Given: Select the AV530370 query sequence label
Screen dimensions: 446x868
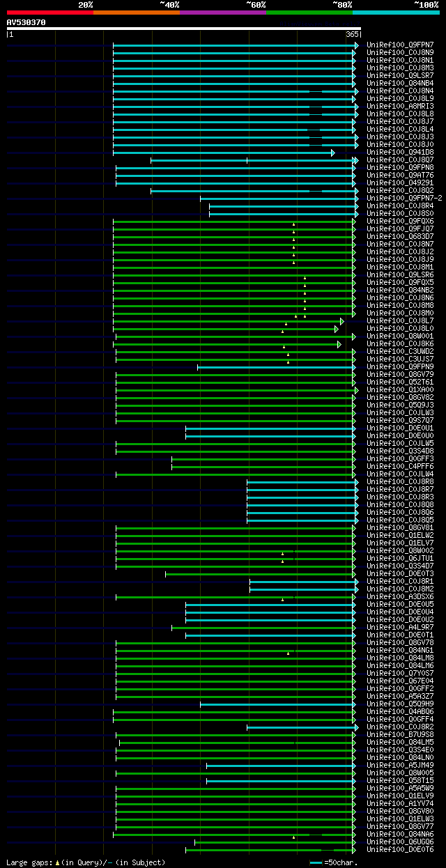Looking at the screenshot, I should click(26, 22).
